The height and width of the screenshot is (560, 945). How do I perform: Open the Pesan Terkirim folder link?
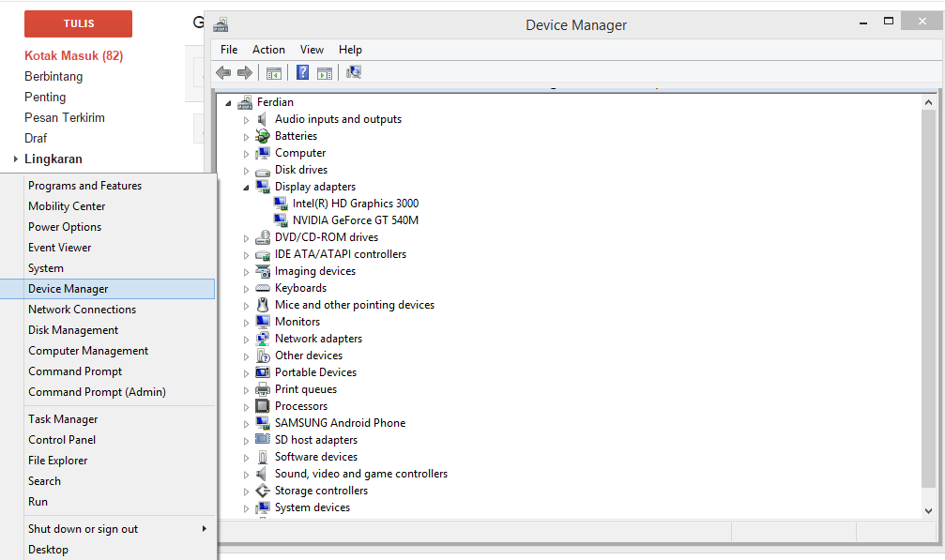point(65,117)
